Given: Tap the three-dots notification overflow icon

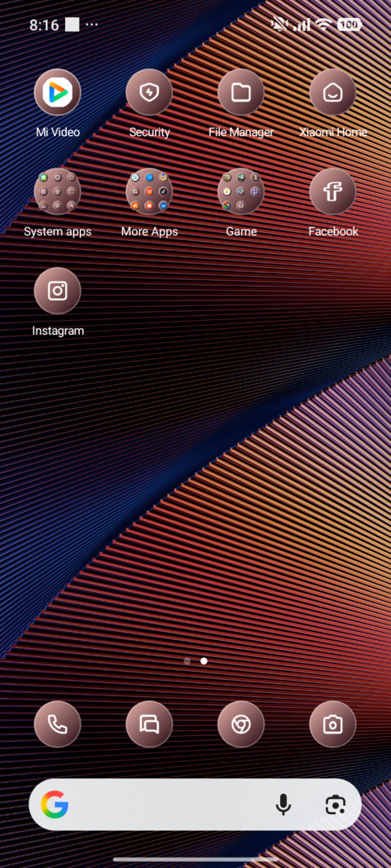Looking at the screenshot, I should click(x=92, y=25).
